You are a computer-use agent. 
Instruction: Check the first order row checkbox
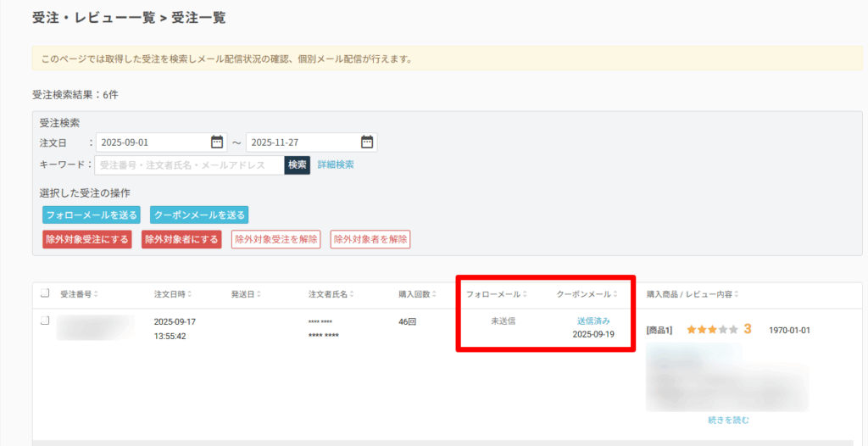coord(45,321)
